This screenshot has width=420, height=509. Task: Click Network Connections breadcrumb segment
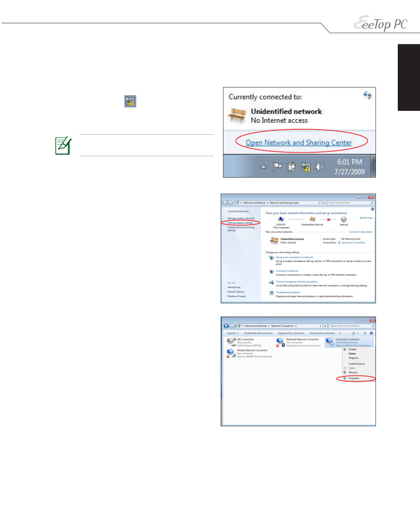(282, 326)
